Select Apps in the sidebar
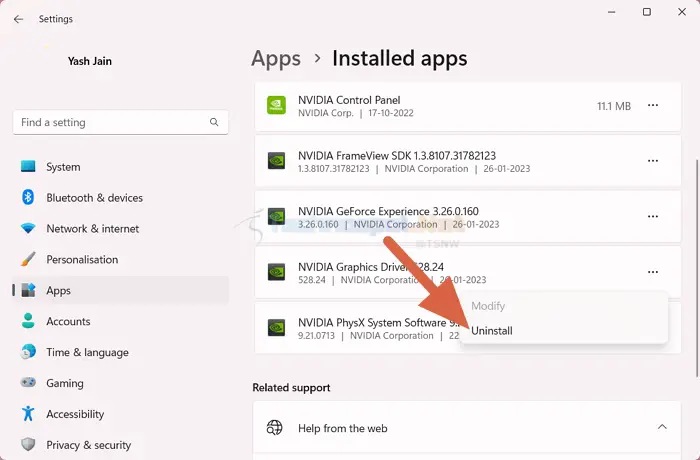700x460 pixels. [x=121, y=290]
